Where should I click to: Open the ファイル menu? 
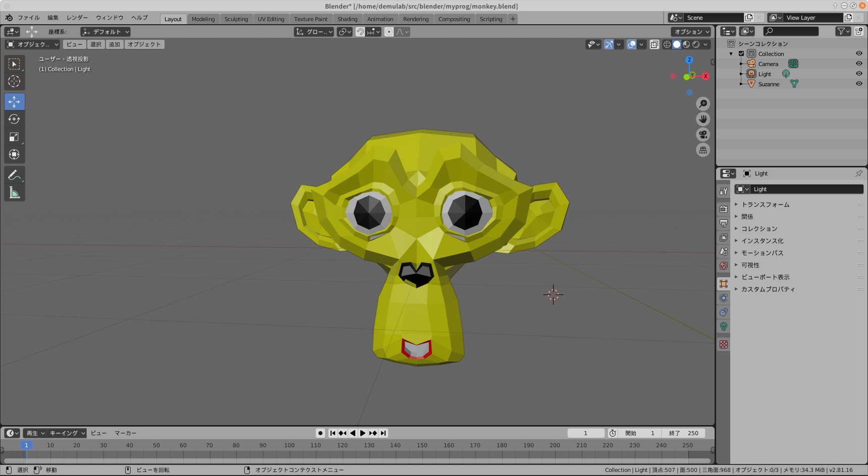click(x=28, y=18)
